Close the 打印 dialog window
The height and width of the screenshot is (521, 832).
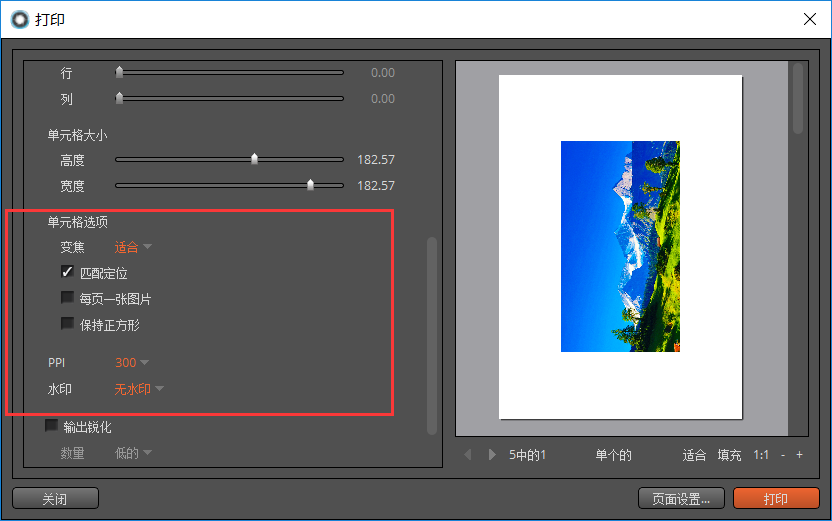tap(810, 19)
